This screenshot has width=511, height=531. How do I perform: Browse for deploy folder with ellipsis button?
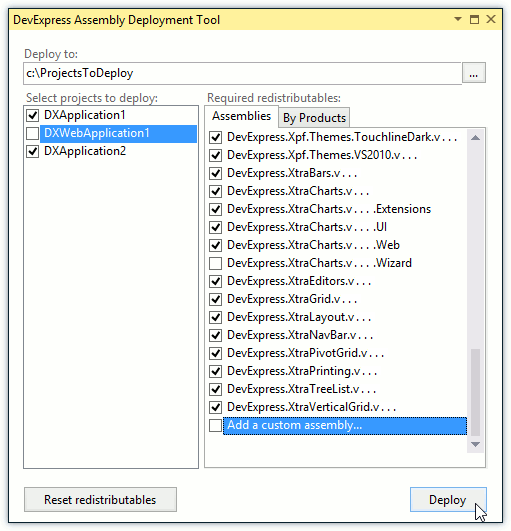pos(474,73)
